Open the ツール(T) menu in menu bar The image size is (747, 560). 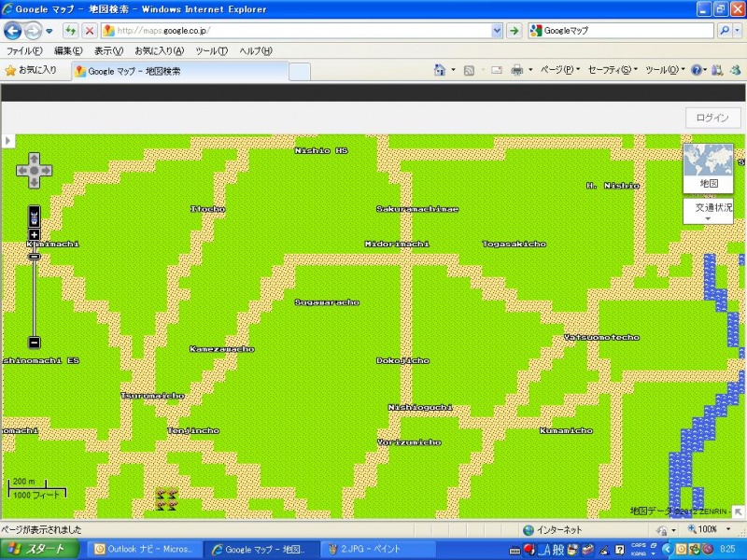(x=212, y=51)
